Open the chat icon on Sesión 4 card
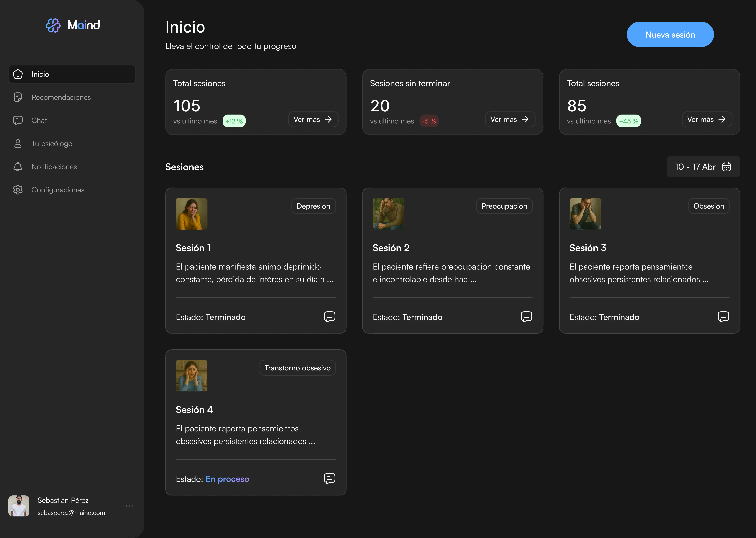Screen dimensions: 756x538 (x=330, y=479)
